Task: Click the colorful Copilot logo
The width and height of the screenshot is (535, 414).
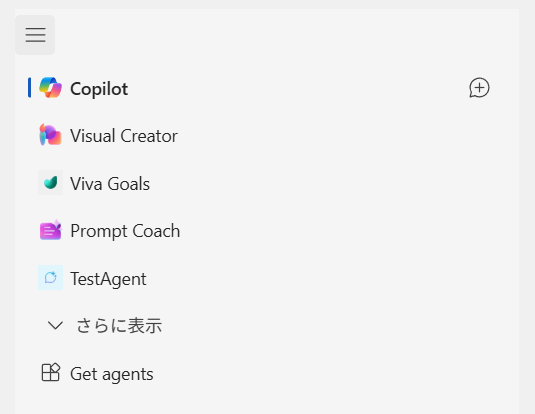Action: (50, 88)
